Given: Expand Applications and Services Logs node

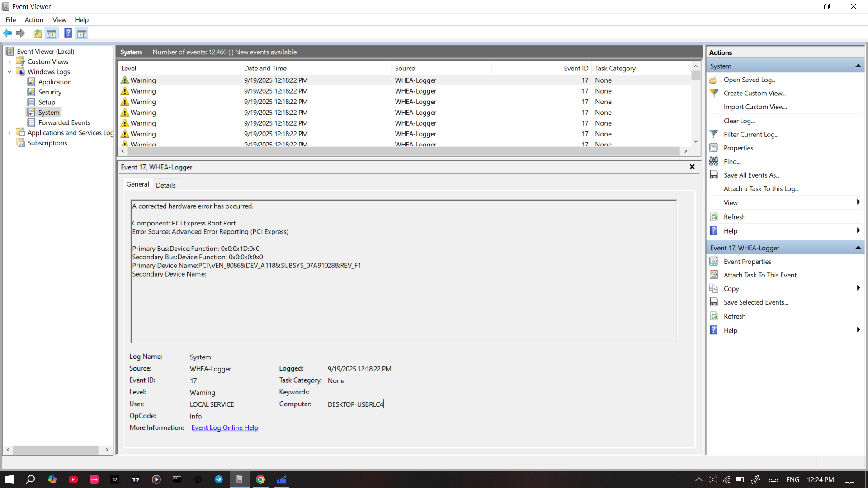Looking at the screenshot, I should (9, 133).
